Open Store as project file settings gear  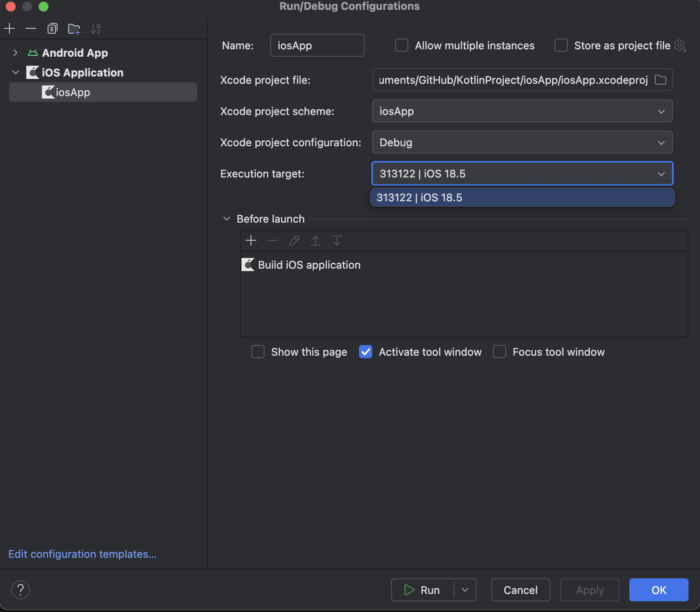pyautogui.click(x=680, y=46)
